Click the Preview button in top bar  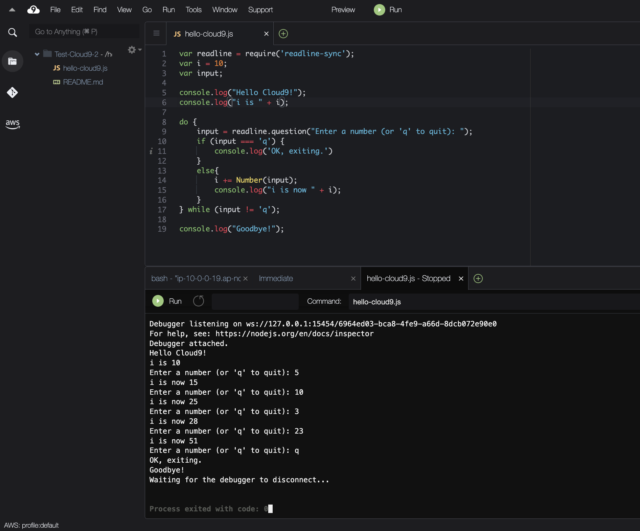coord(343,10)
